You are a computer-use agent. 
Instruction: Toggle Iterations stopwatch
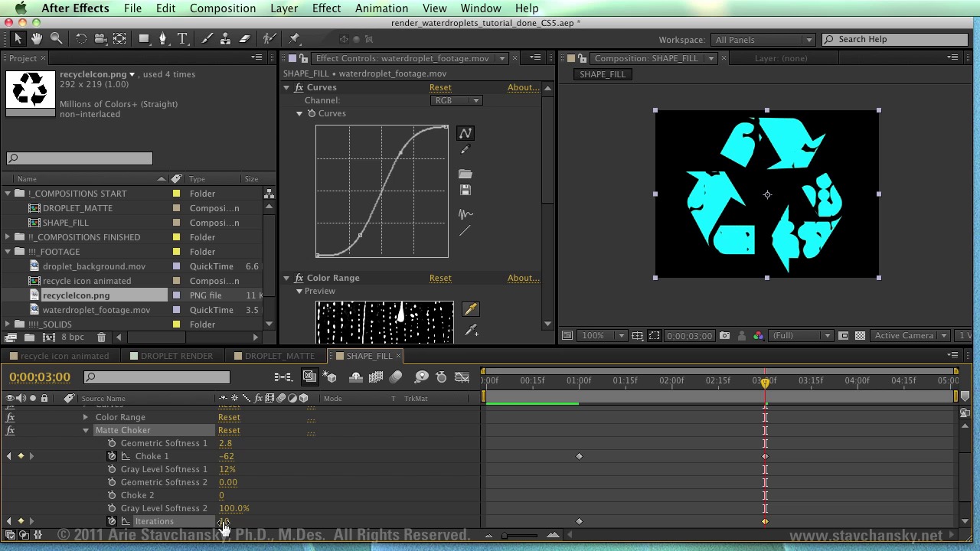(x=112, y=521)
